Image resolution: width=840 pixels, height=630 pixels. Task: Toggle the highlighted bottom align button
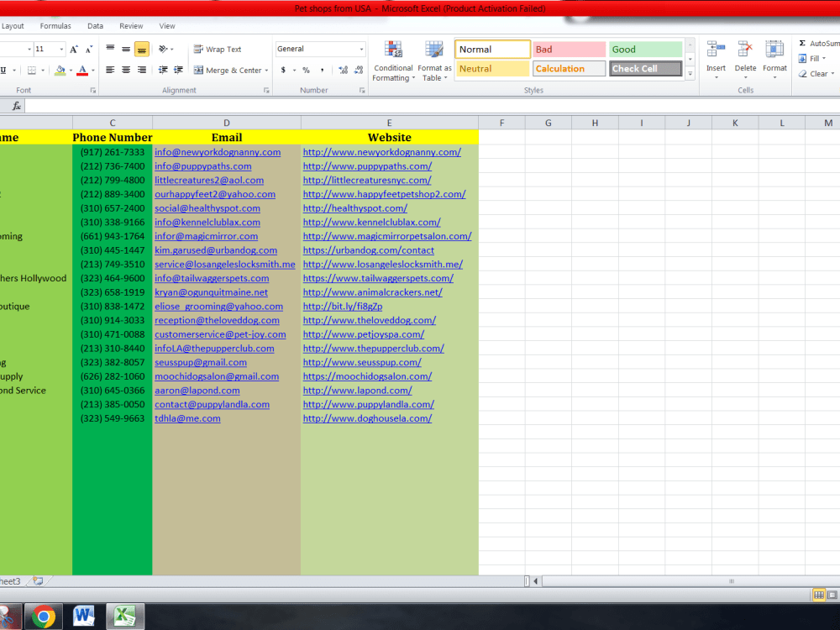(141, 50)
